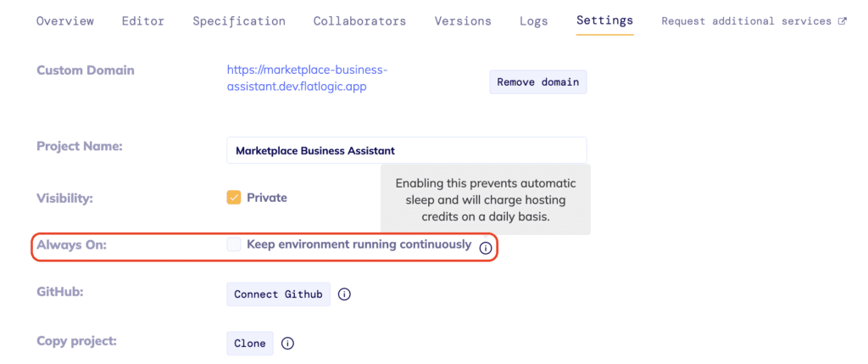Viewport: 868px width, 364px height.
Task: Click the Request additional services link
Action: point(746,21)
